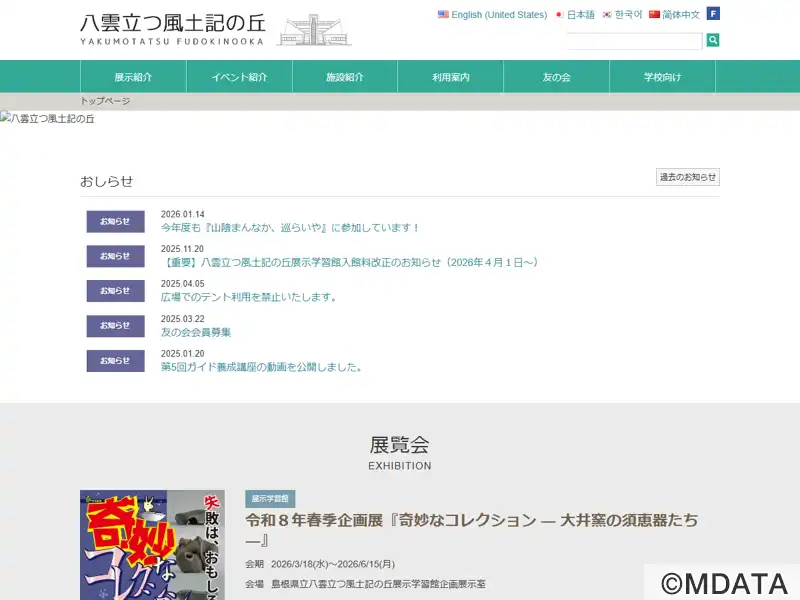Go to 利用案内 in navigation
Screen dimensions: 800x600
451,77
